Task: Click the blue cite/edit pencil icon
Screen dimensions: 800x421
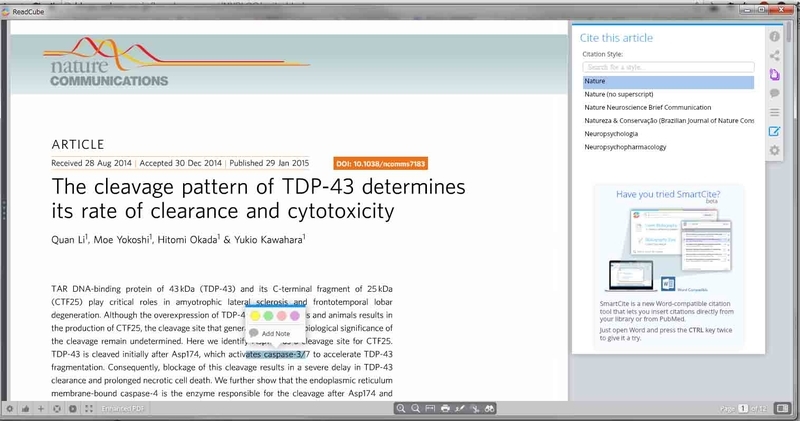Action: tap(774, 131)
